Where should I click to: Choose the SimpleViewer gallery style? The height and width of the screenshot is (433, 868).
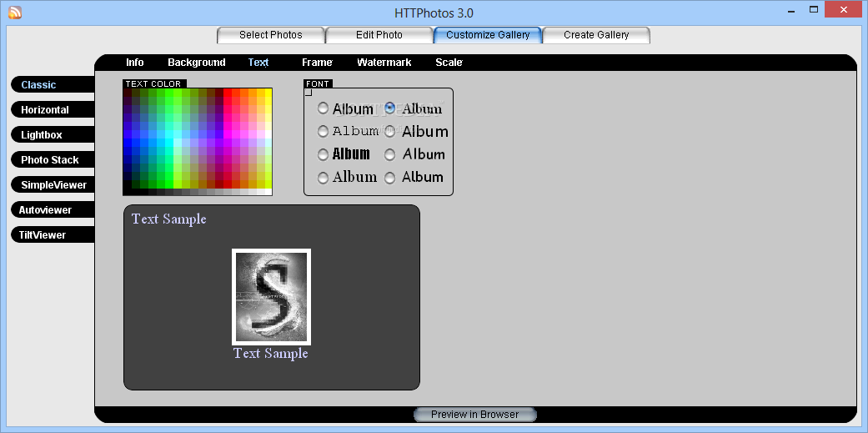pos(53,185)
